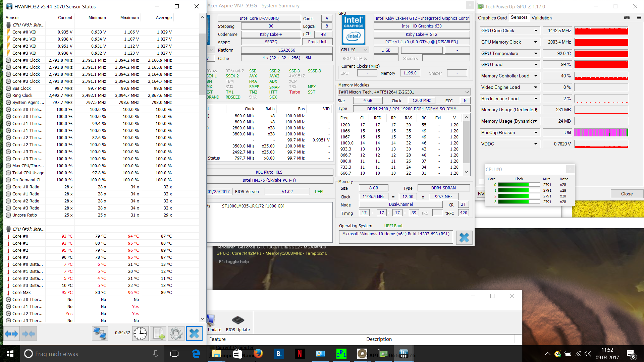This screenshot has height=362, width=644.
Task: Click the GPU Load red graph bar
Action: click(601, 65)
